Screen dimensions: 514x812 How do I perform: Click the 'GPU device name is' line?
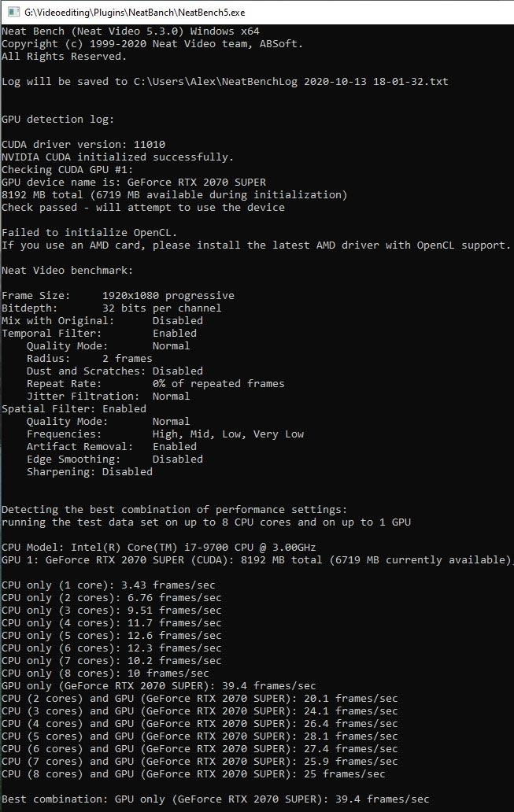(134, 183)
